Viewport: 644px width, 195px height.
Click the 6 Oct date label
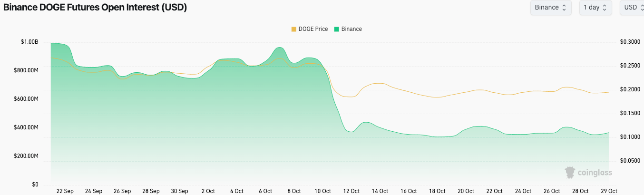coord(265,191)
